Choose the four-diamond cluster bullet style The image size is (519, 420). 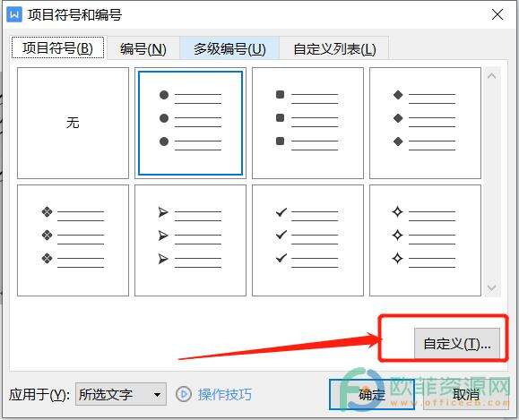73,240
